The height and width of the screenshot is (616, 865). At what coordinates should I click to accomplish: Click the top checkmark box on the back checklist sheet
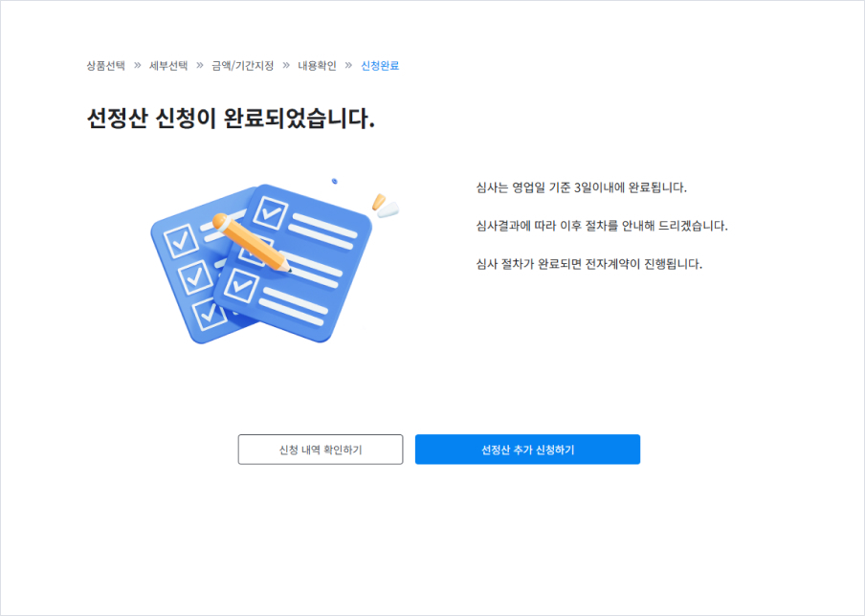pos(181,240)
